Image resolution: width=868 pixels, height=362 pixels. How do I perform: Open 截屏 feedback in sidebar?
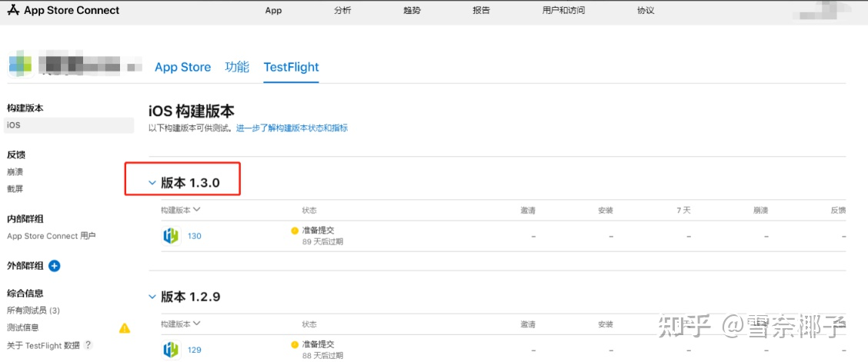[15, 188]
